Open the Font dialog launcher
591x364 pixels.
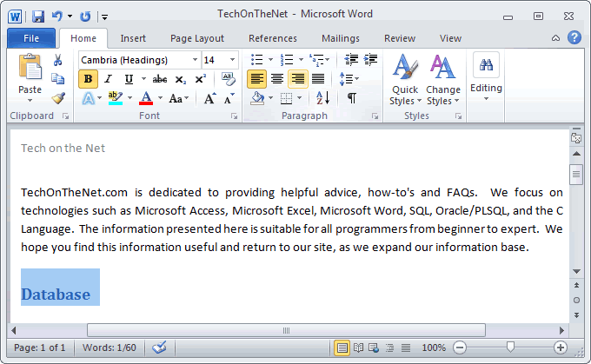point(234,116)
